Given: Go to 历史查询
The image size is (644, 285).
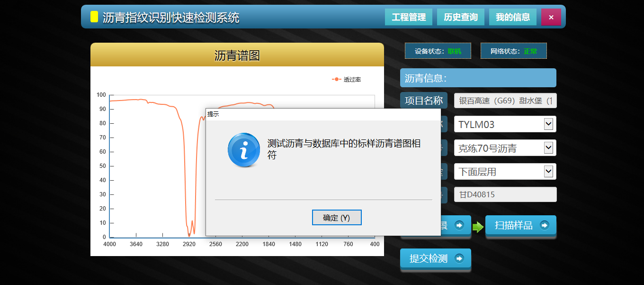Looking at the screenshot, I should [x=461, y=17].
